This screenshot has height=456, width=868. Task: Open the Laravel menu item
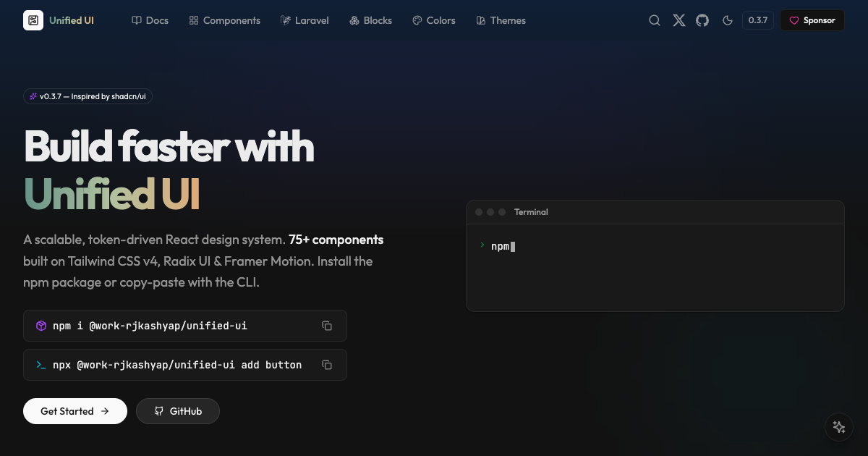coord(305,20)
